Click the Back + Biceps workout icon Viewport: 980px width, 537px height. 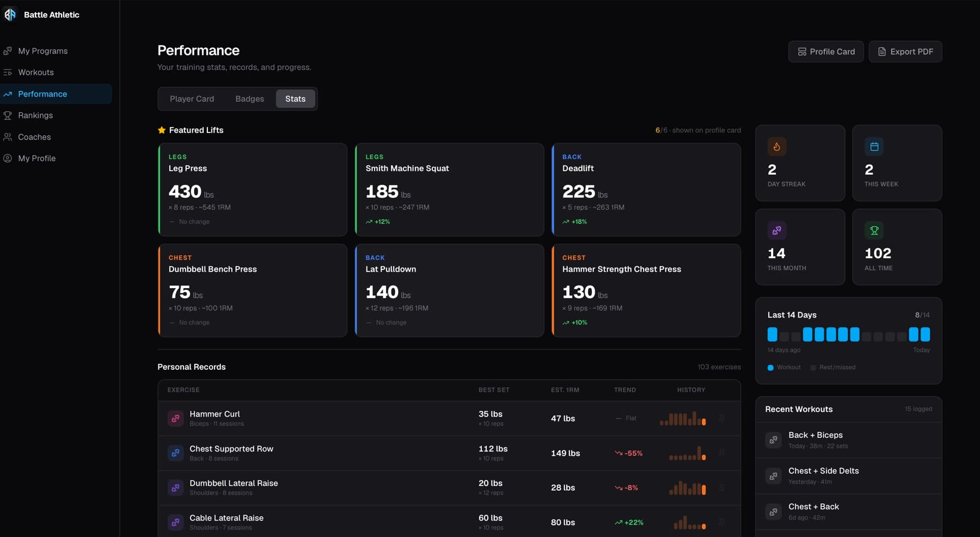coord(773,440)
